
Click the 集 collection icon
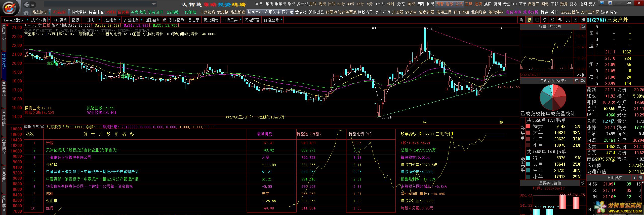pos(568,20)
